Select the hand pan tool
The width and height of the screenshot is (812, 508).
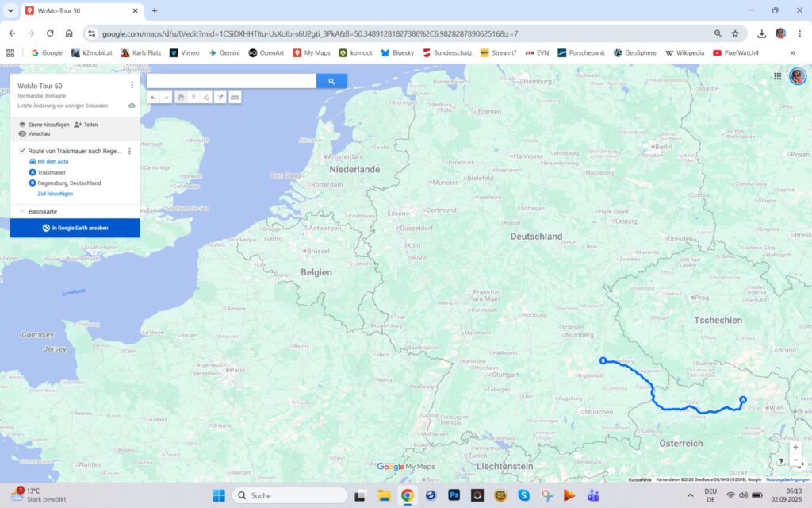(x=181, y=98)
